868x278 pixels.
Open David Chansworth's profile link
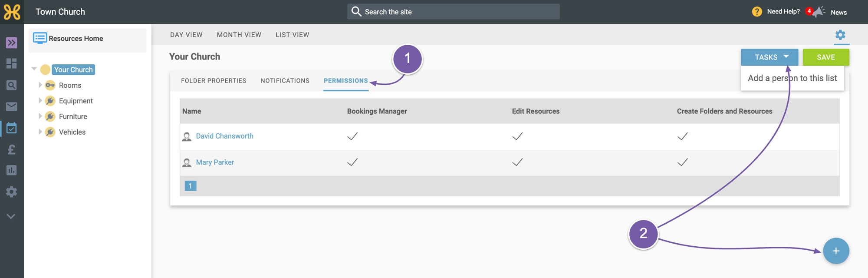tap(225, 136)
